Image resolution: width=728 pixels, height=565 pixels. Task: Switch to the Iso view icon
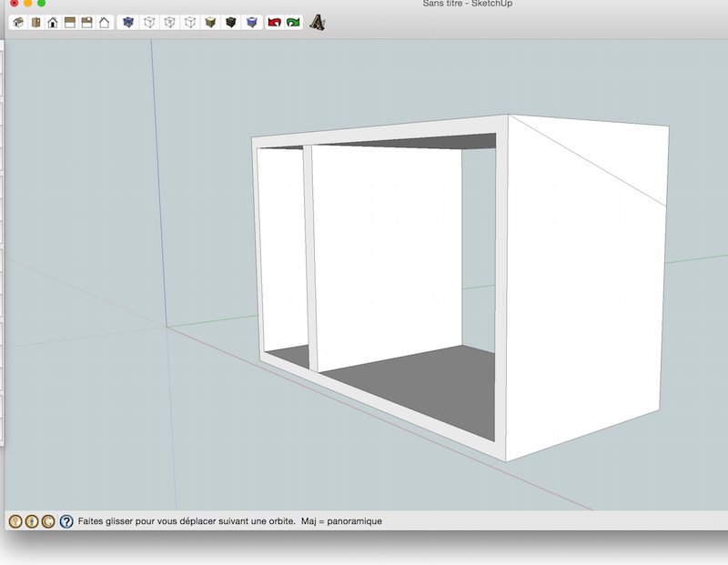18,22
